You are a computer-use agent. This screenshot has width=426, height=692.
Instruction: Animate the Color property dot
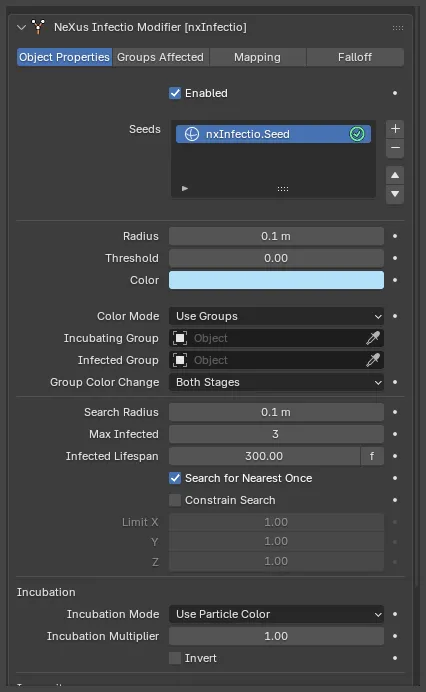(x=395, y=280)
